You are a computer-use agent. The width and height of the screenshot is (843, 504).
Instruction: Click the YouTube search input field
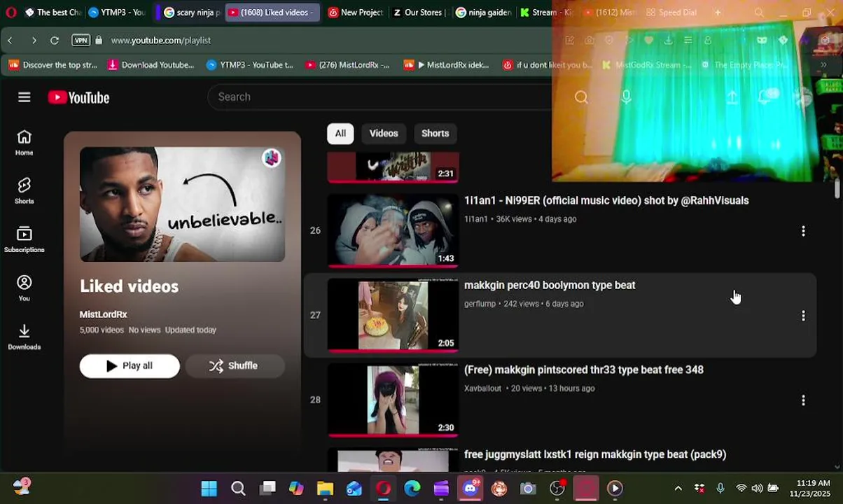382,97
